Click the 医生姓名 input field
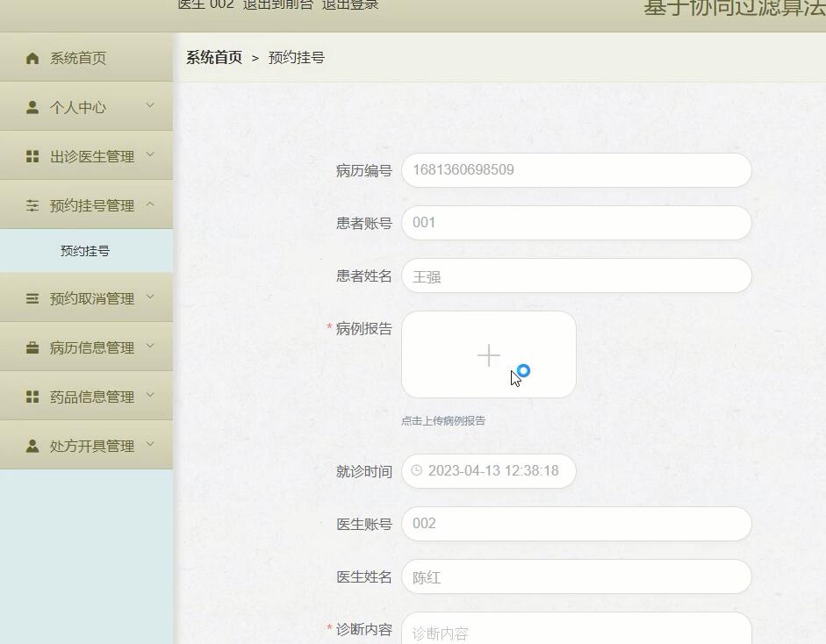 [577, 576]
